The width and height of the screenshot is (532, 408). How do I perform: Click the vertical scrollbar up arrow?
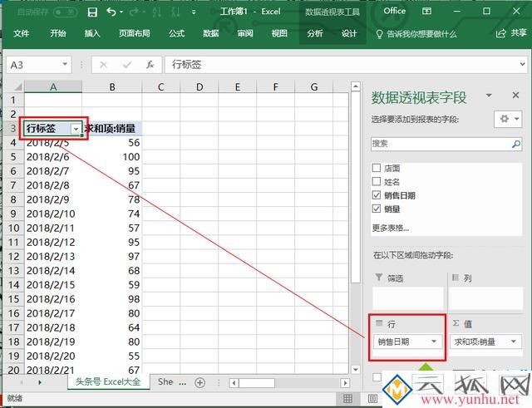(x=355, y=86)
